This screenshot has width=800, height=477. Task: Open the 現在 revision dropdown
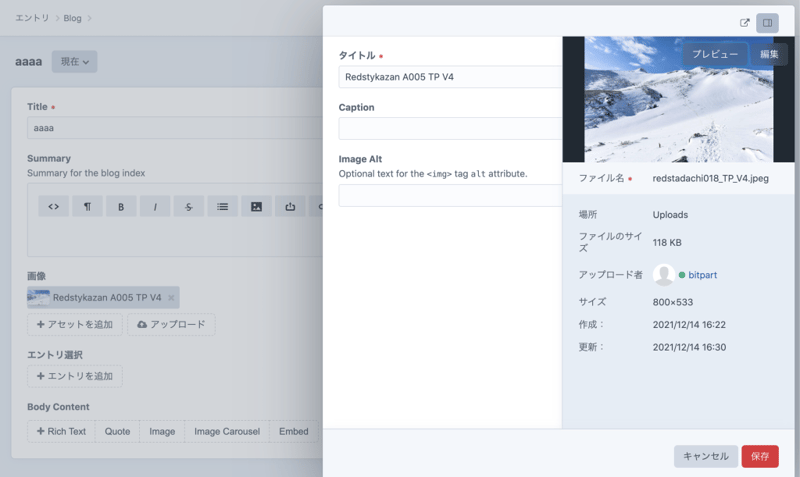[75, 62]
